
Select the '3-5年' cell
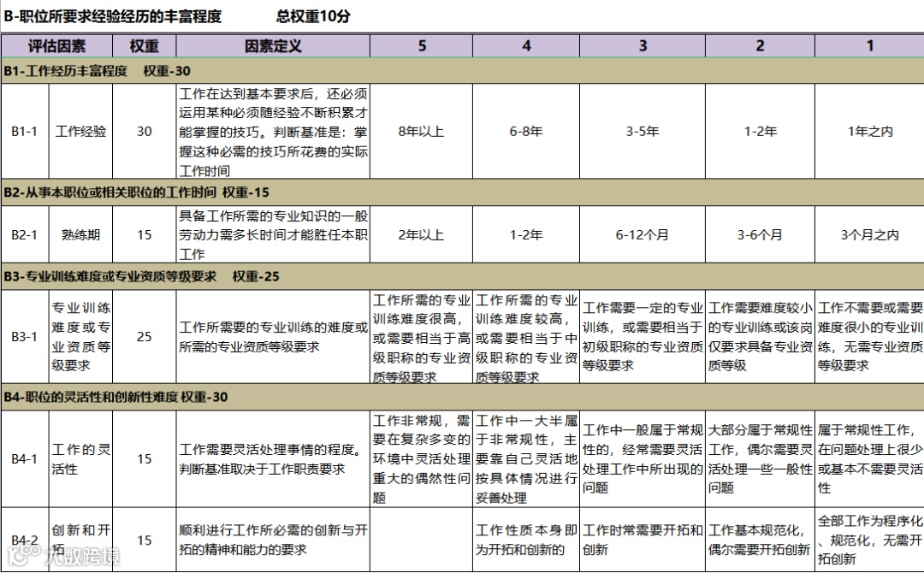pos(643,132)
